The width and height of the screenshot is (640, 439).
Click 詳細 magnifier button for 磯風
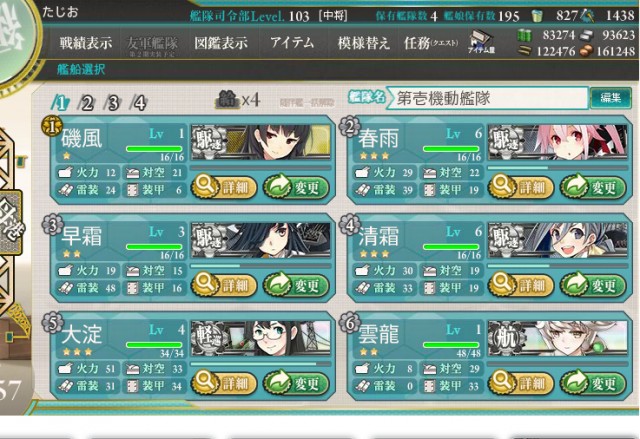224,187
